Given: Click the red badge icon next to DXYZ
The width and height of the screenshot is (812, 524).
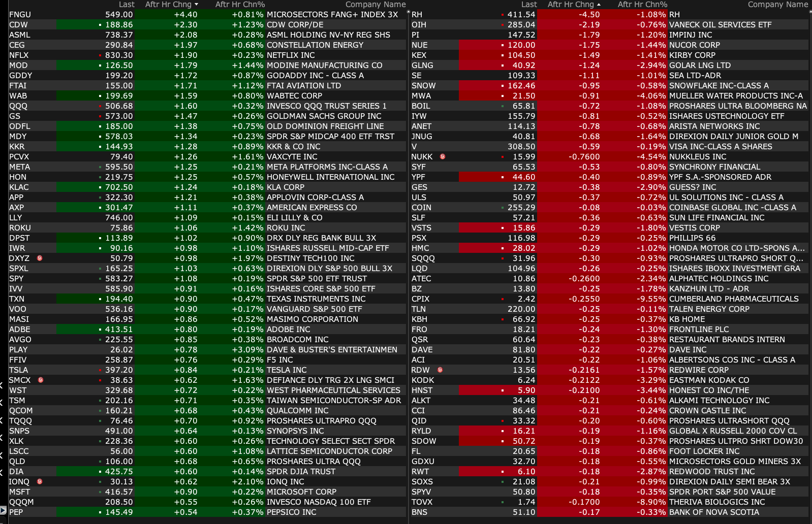Looking at the screenshot, I should tap(40, 258).
